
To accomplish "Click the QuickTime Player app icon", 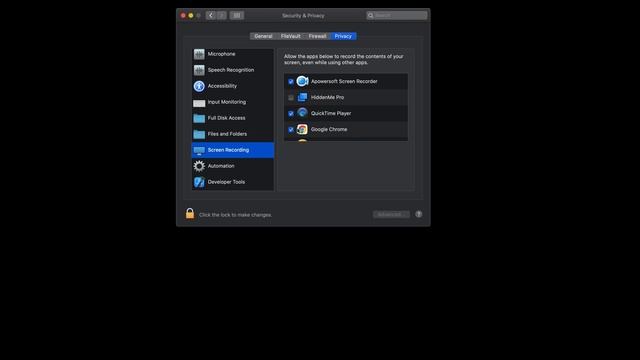I will (x=302, y=113).
